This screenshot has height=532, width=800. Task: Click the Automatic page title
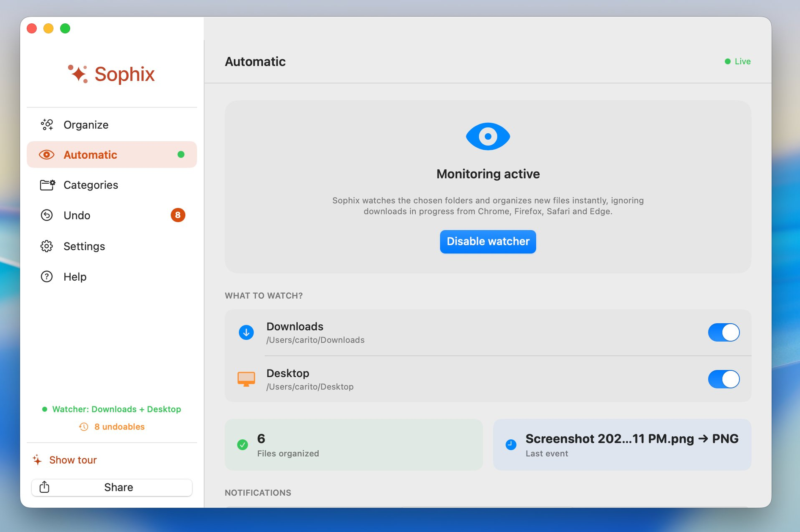point(255,62)
